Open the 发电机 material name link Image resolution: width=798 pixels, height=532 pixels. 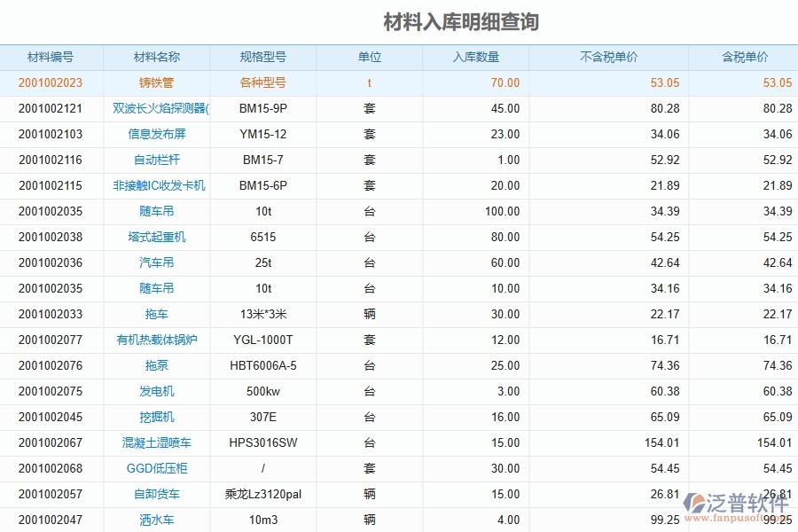[x=155, y=391]
